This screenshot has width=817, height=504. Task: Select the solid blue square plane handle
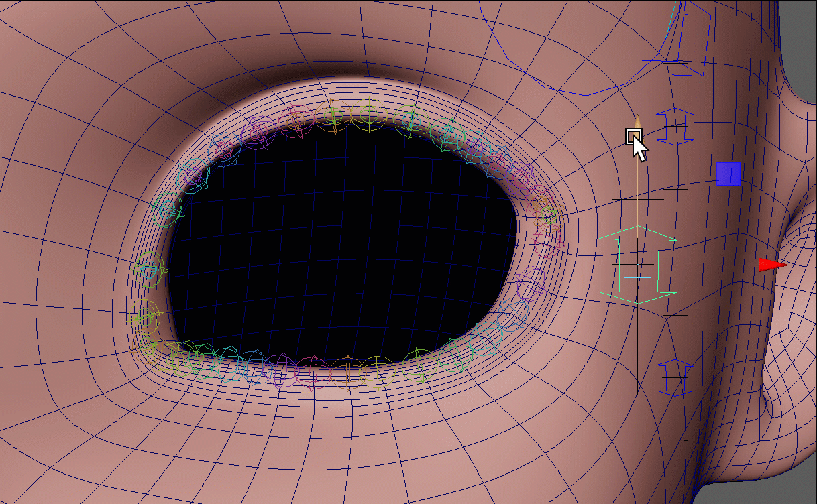coord(728,174)
